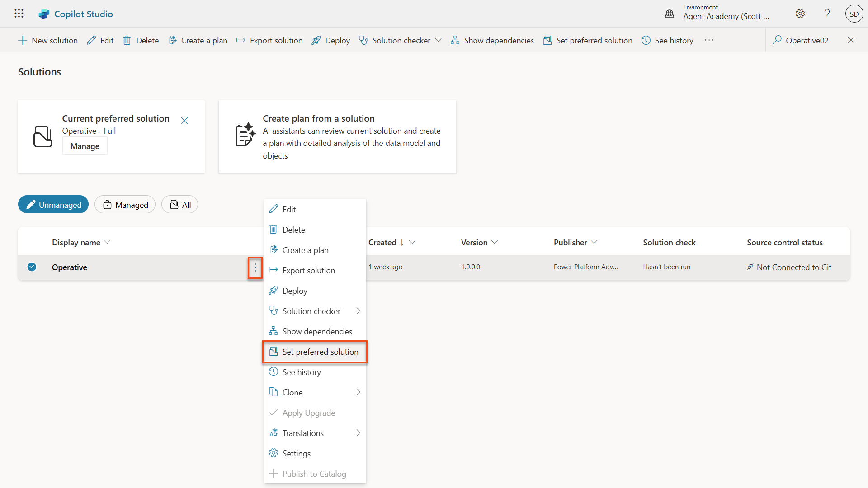868x488 pixels.
Task: Open the settings gear in the header
Action: 800,14
